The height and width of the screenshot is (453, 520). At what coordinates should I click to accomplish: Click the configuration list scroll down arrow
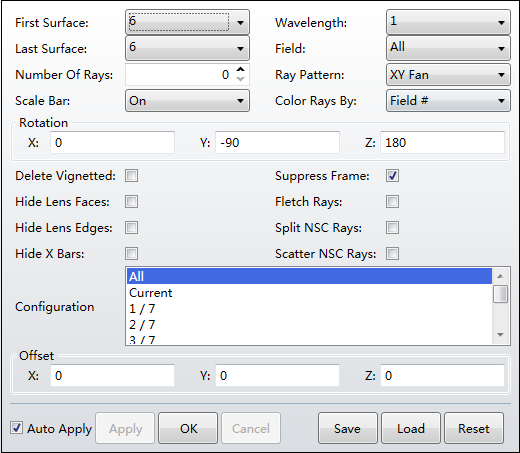pos(500,335)
